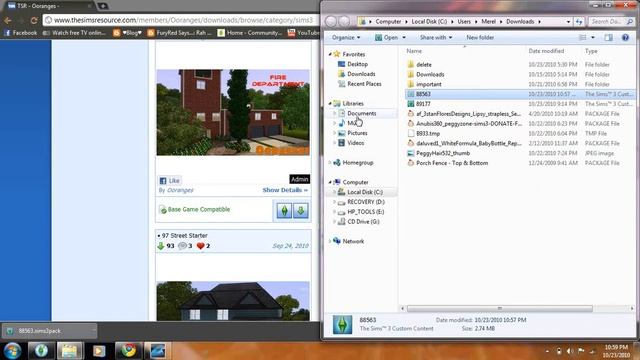Image resolution: width=640 pixels, height=360 pixels.
Task: Expand Show Details for Fire Department
Action: coord(285,190)
